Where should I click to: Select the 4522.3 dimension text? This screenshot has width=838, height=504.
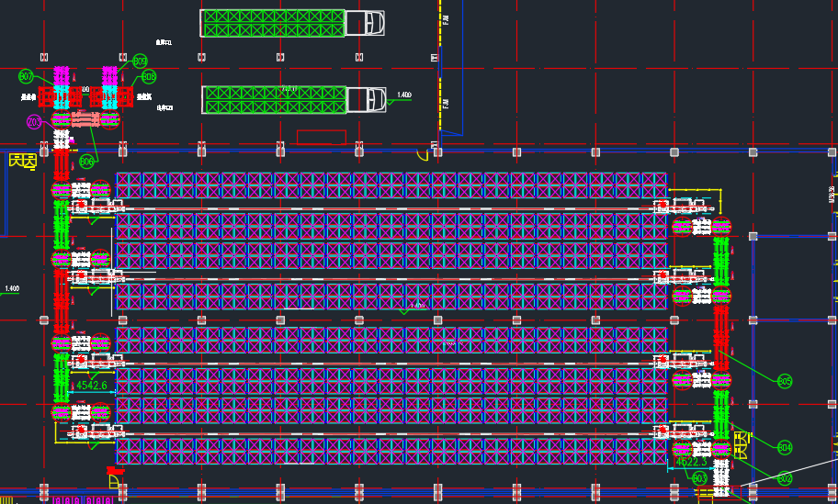pos(691,462)
